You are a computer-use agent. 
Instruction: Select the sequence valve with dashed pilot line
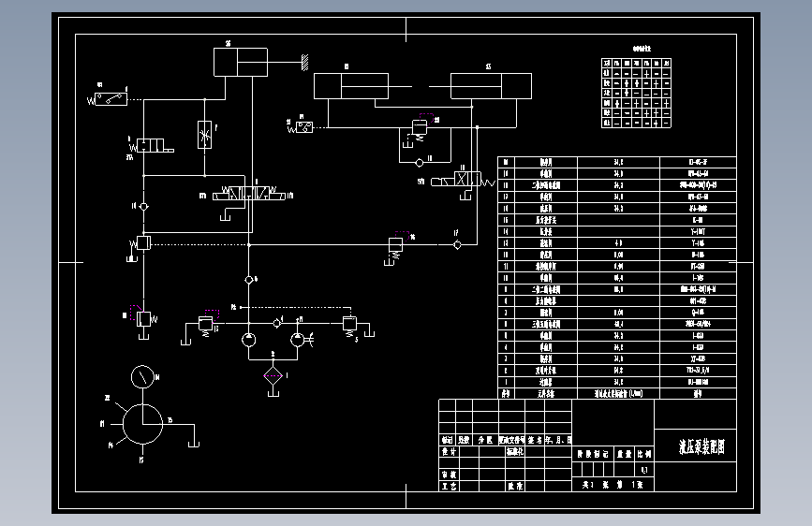click(143, 242)
